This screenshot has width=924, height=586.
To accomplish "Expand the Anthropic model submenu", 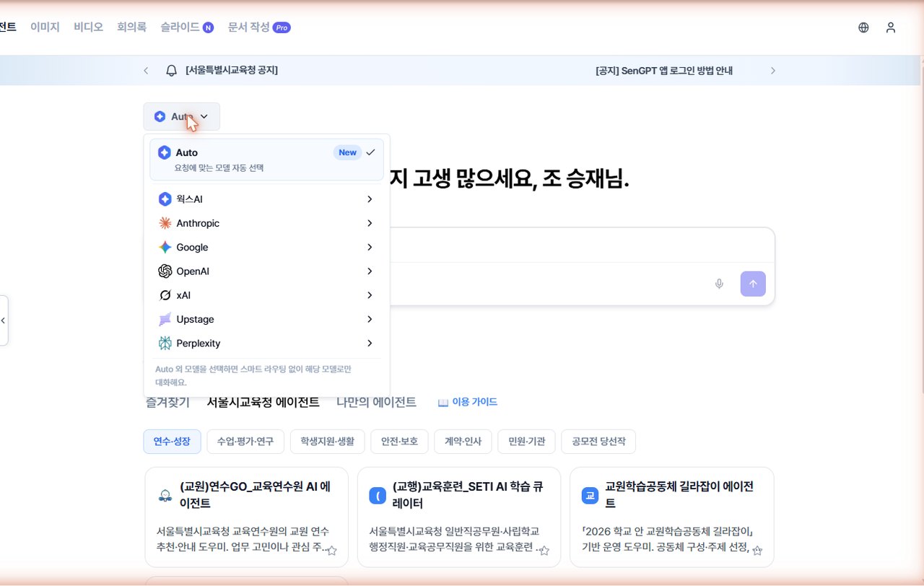I will (x=267, y=223).
